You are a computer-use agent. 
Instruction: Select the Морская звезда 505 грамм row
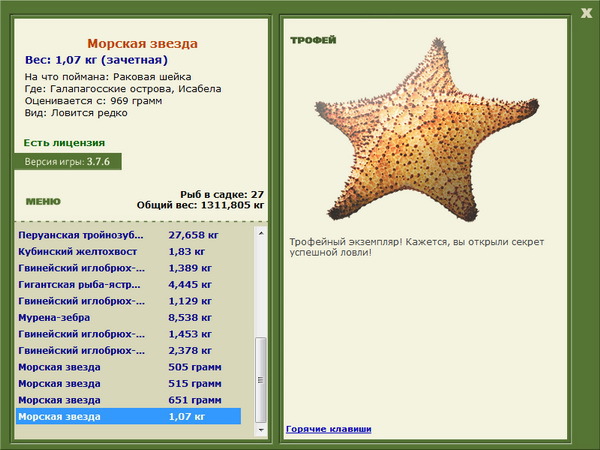pos(129,367)
